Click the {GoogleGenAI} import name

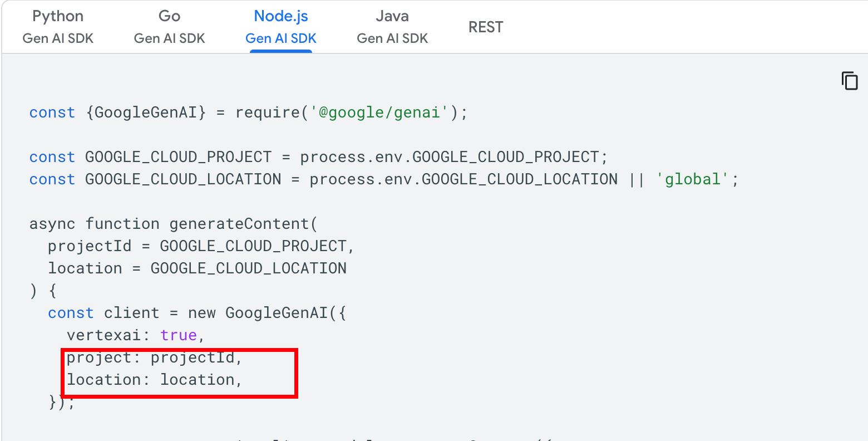[146, 112]
